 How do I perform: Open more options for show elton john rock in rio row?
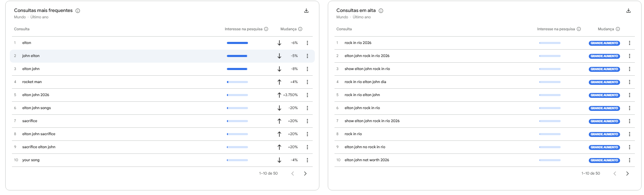tap(630, 69)
